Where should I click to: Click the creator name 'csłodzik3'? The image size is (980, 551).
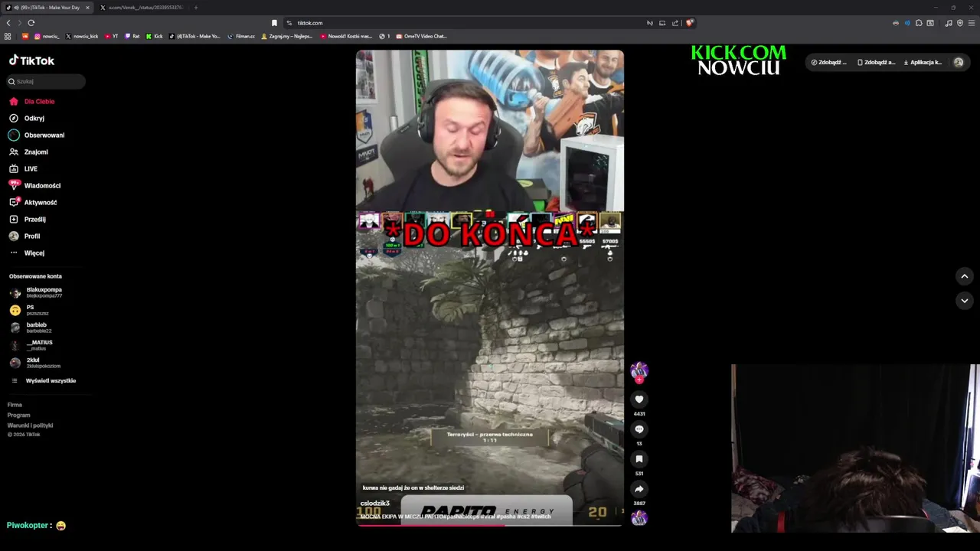[375, 504]
